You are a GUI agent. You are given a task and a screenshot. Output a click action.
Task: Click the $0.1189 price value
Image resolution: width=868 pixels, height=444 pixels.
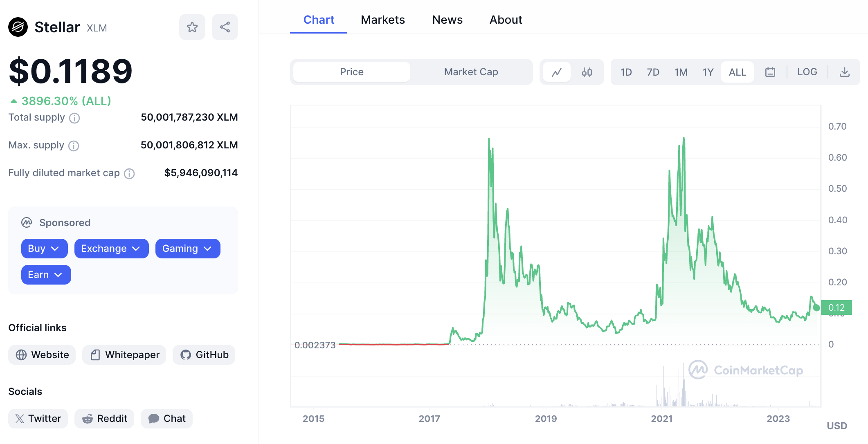click(70, 71)
